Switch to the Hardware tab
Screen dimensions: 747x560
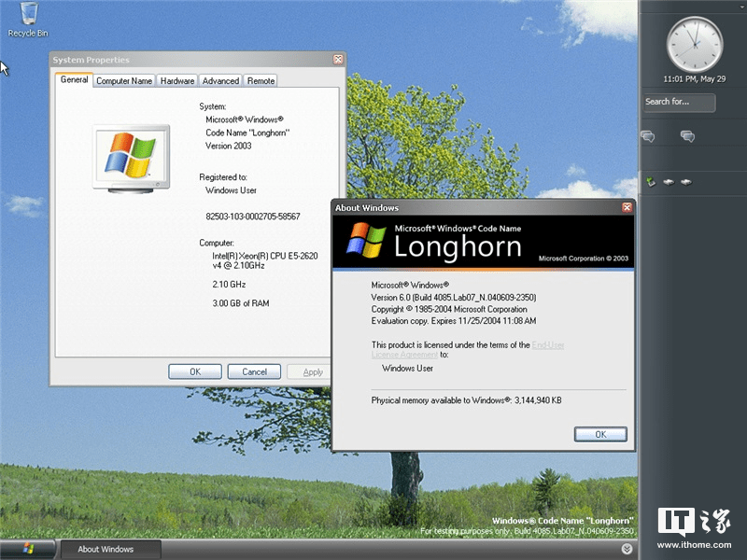(x=176, y=80)
